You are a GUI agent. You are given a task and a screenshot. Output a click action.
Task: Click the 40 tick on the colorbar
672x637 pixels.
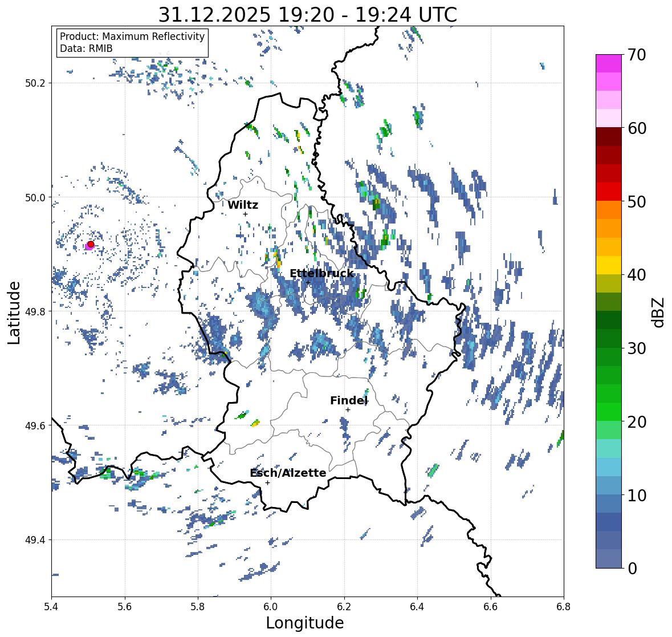[636, 275]
